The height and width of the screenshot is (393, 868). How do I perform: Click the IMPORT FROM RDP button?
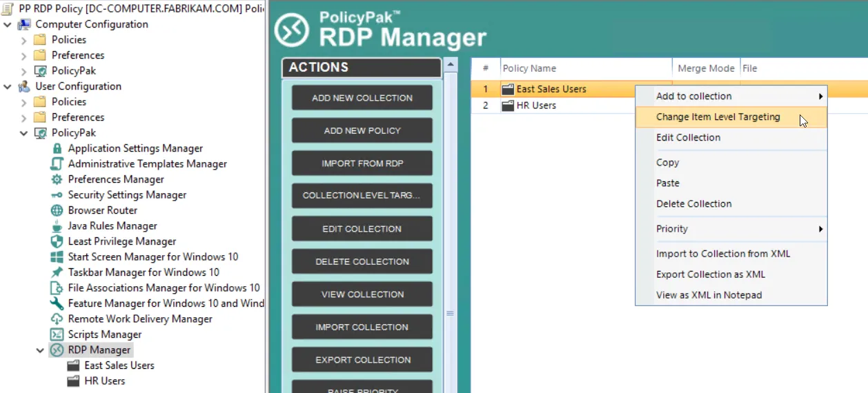point(362,163)
